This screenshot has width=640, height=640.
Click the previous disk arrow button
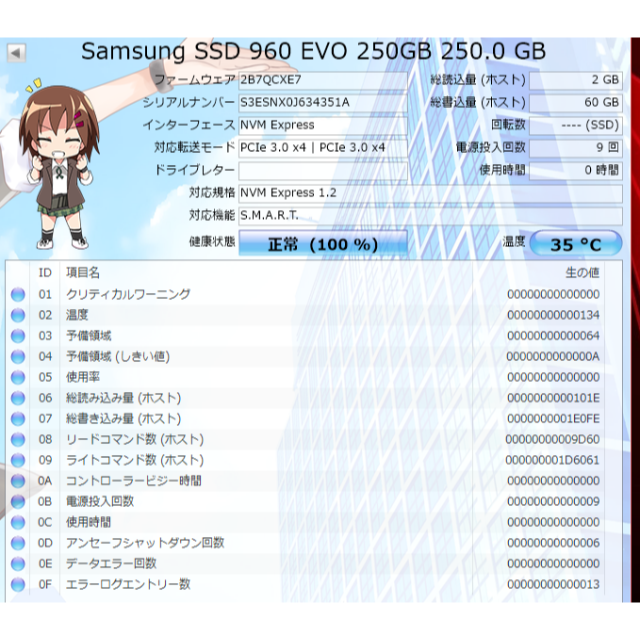(16, 53)
